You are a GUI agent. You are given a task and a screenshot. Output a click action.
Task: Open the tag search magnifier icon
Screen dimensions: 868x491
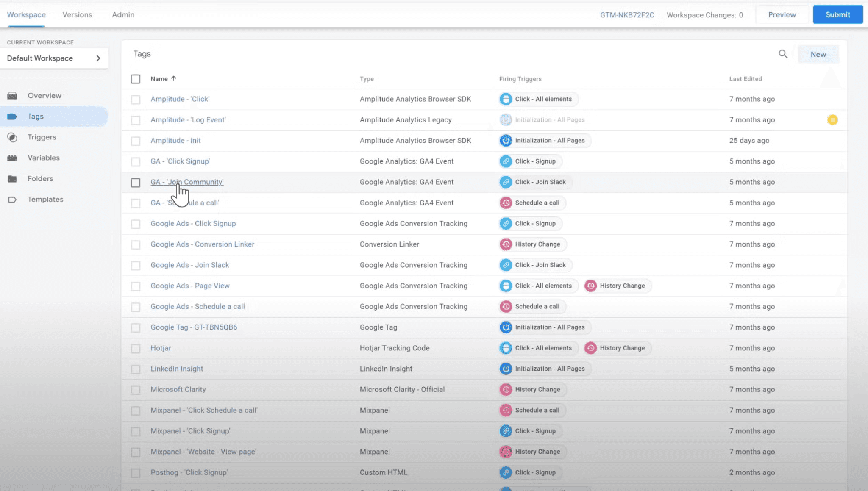783,54
